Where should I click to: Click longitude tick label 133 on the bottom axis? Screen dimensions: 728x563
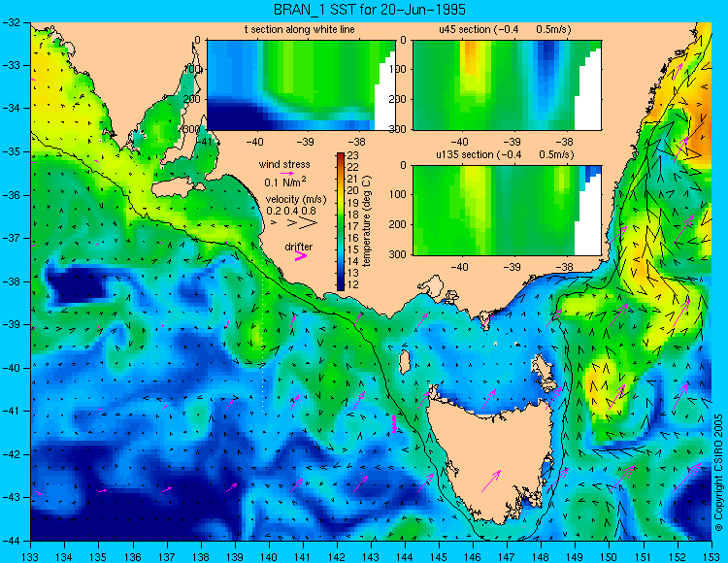(x=31, y=557)
